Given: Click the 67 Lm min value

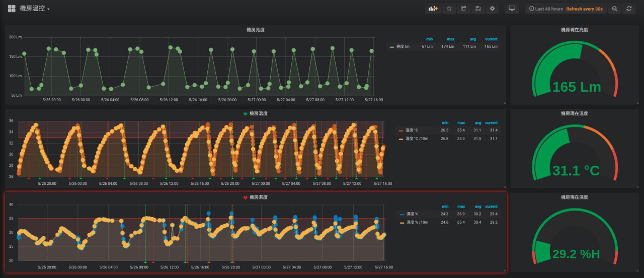Looking at the screenshot, I should point(427,46).
